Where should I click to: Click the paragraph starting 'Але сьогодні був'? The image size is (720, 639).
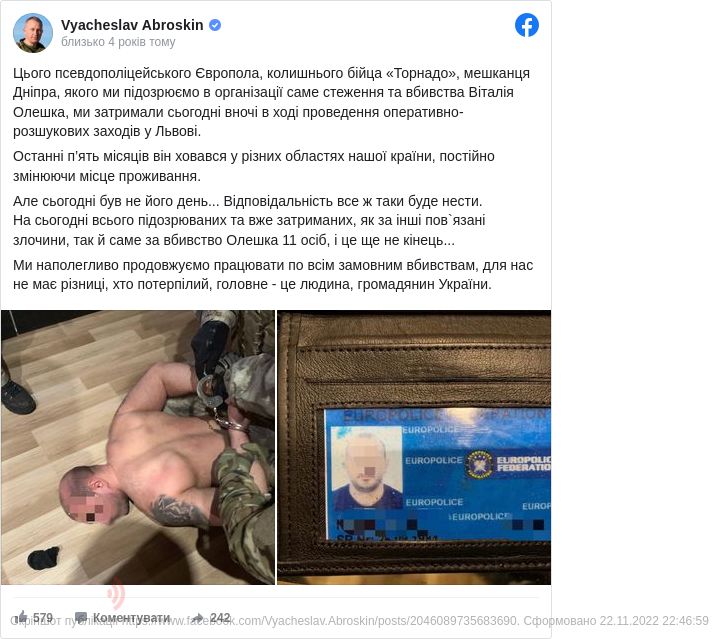pyautogui.click(x=249, y=220)
